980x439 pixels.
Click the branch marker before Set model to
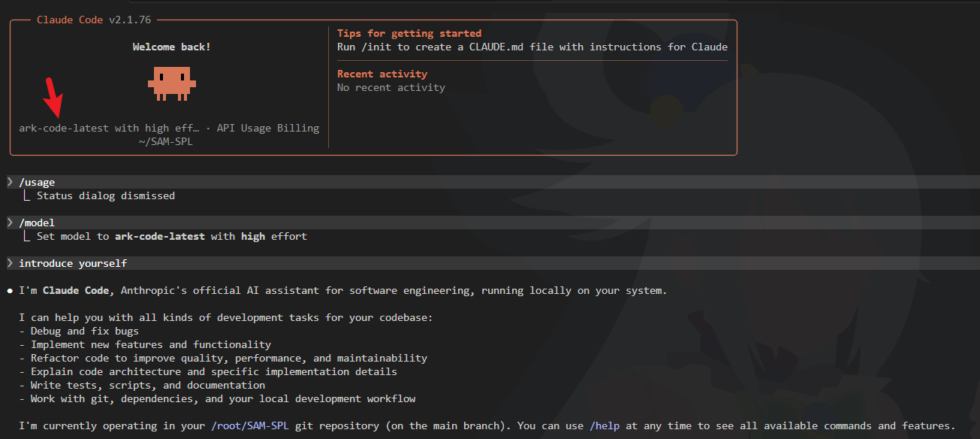tap(27, 236)
